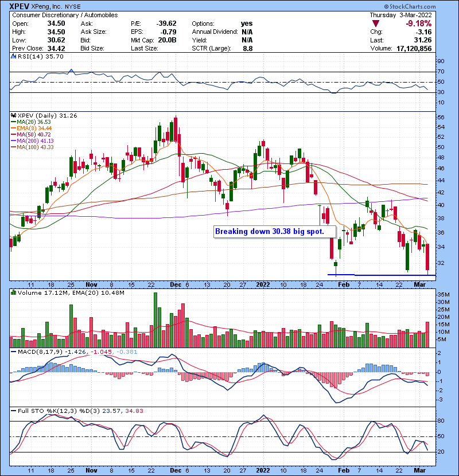Select the XPEV ticker symbol in the header
The height and width of the screenshot is (476, 459).
click(20, 6)
